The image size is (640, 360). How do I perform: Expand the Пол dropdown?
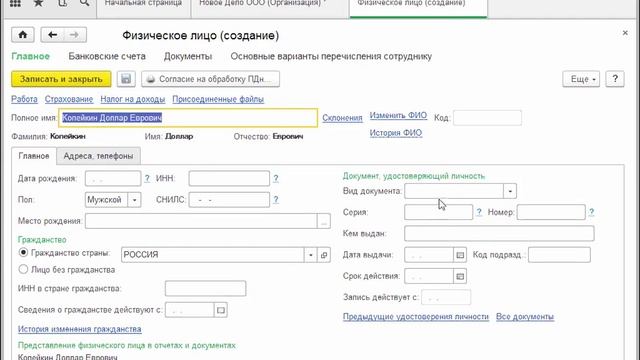(134, 200)
